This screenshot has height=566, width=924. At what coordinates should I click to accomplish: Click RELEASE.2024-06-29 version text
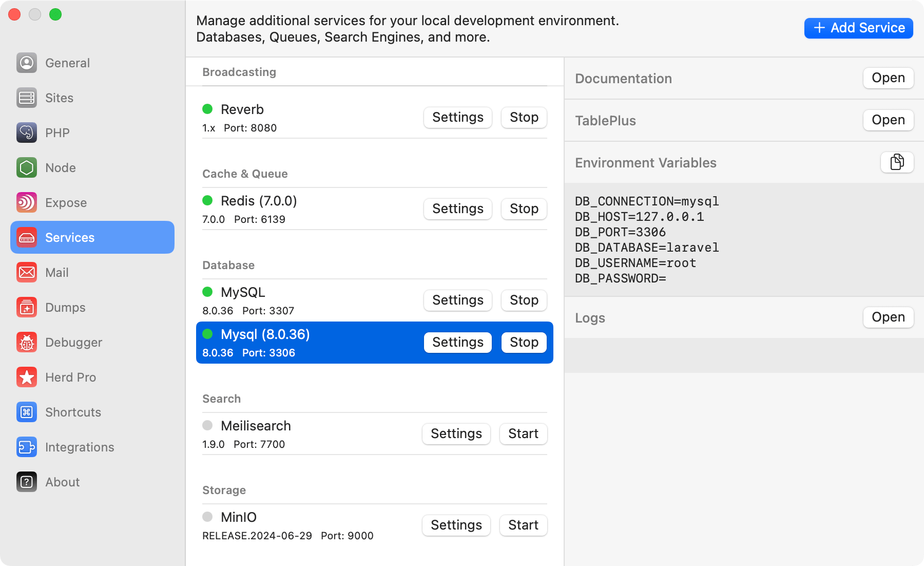(x=257, y=536)
